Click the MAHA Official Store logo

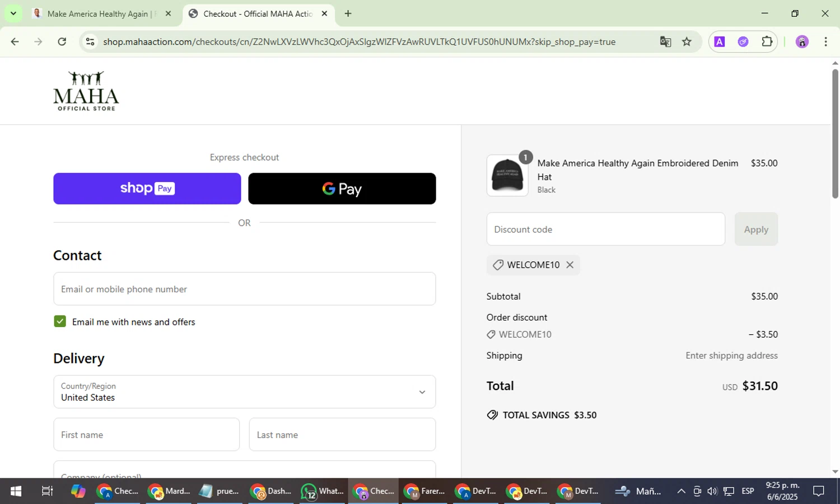click(x=86, y=91)
